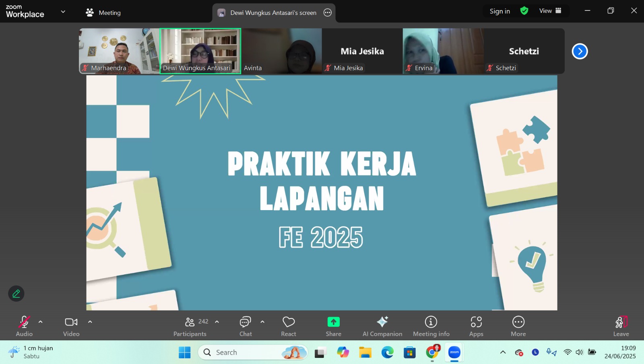Leave the meeting
644x364 pixels.
pos(621,326)
